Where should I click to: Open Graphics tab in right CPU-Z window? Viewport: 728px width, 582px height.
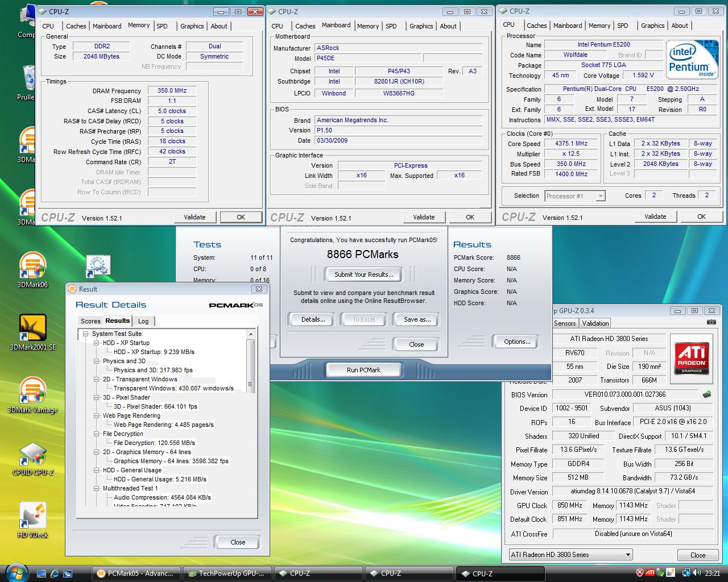[652, 26]
